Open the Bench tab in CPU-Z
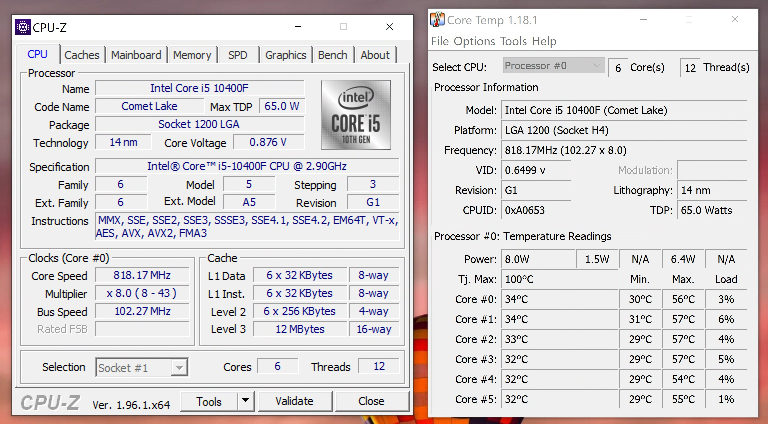Viewport: 768px width, 424px height. click(x=333, y=55)
